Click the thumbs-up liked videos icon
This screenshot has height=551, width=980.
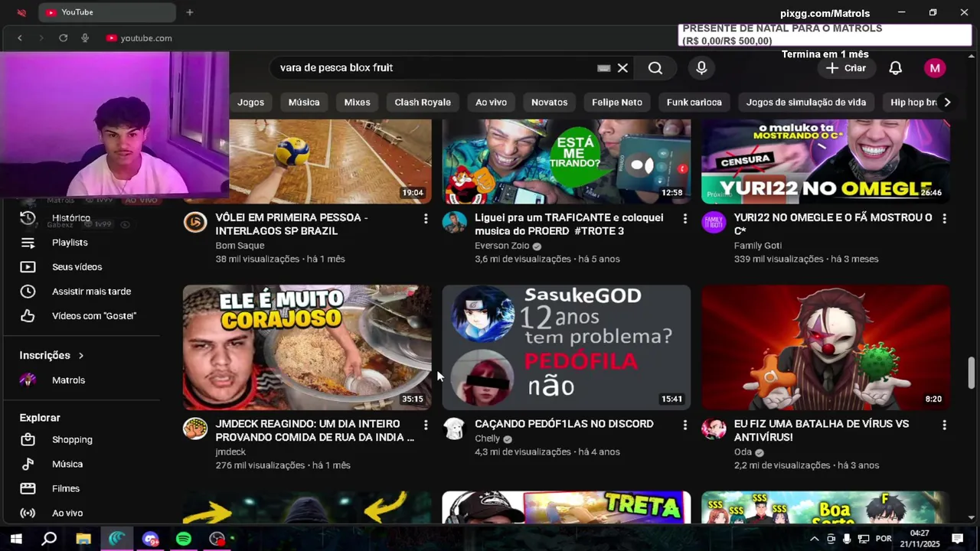pos(28,316)
